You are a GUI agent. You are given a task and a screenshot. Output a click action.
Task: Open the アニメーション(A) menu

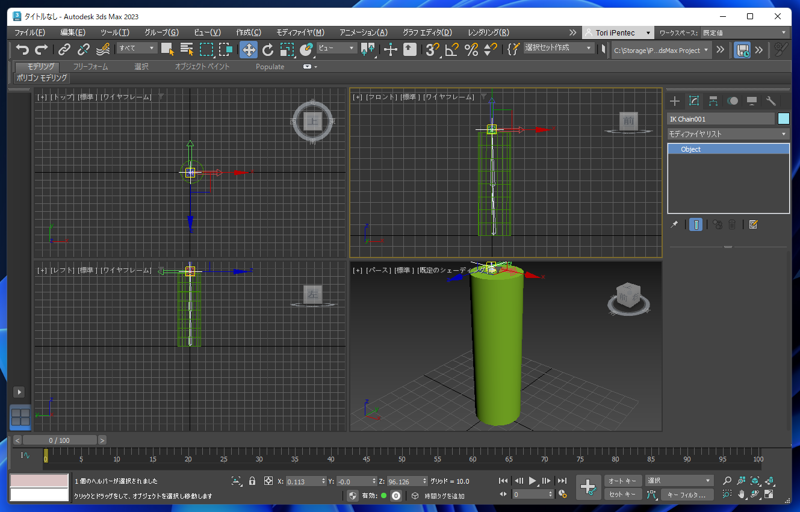pyautogui.click(x=364, y=33)
